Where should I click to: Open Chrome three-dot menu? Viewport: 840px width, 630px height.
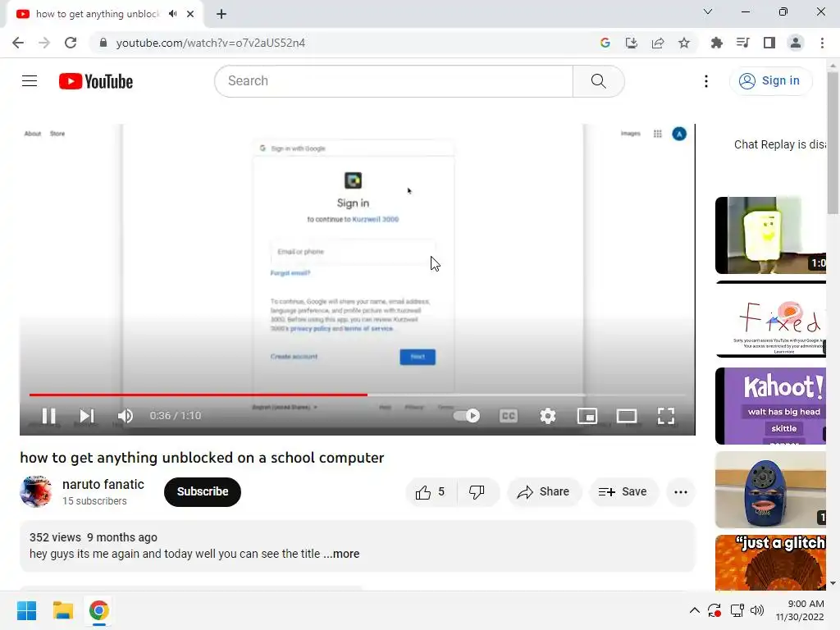click(x=822, y=43)
